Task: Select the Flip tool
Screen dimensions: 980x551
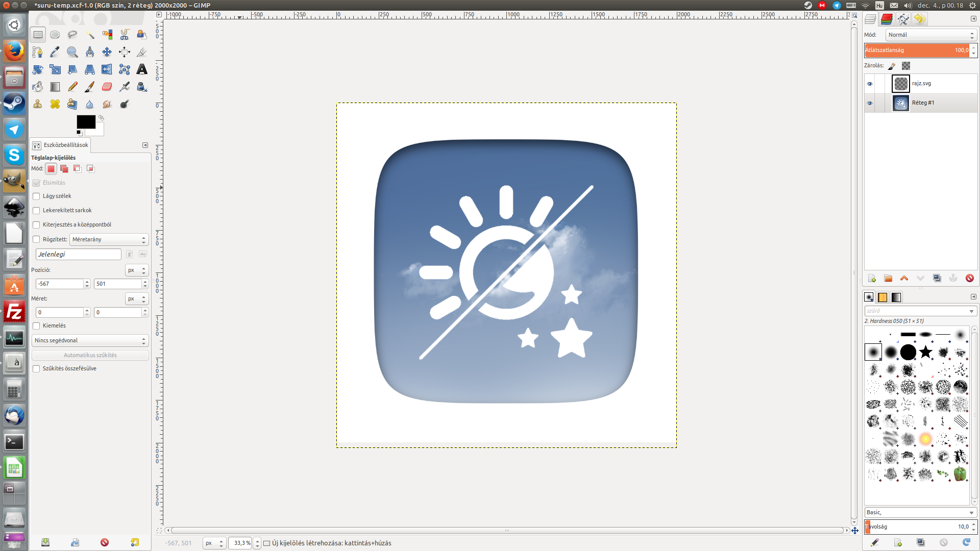Action: pyautogui.click(x=107, y=69)
